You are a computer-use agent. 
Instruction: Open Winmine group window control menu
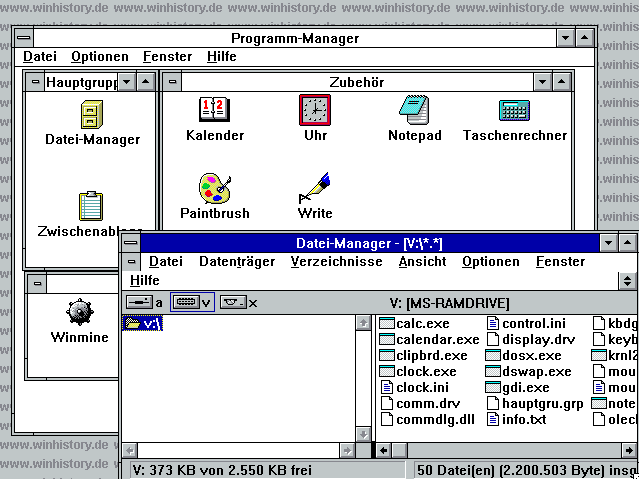[37, 283]
